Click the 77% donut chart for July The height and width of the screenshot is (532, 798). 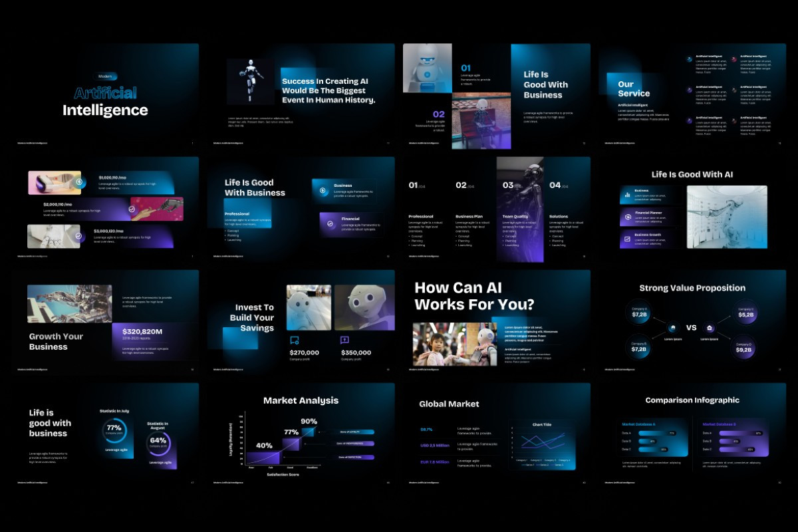click(114, 430)
